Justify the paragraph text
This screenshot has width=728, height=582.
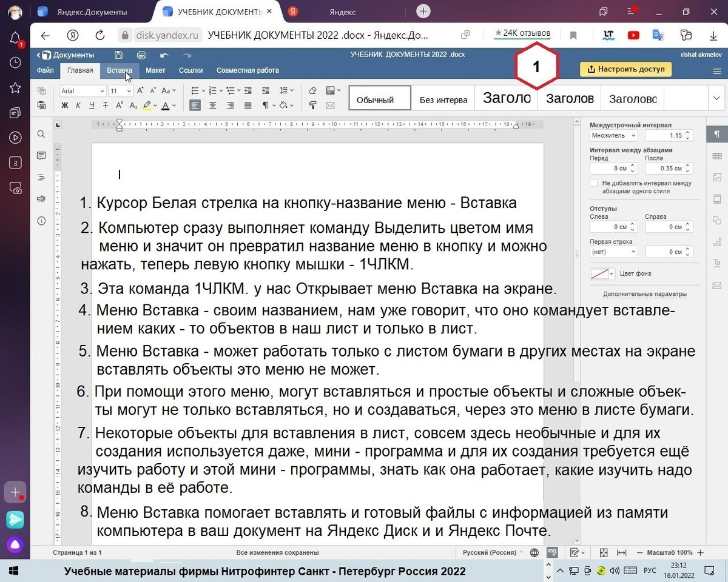click(x=248, y=105)
